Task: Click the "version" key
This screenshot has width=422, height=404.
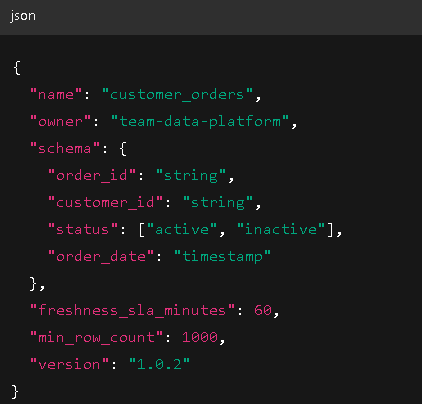Action: (x=69, y=364)
